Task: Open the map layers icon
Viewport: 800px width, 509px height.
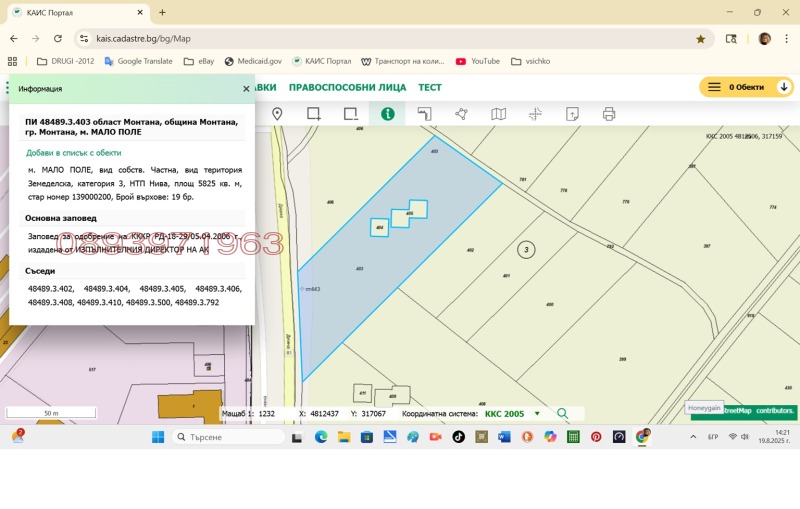Action: pyautogui.click(x=498, y=114)
